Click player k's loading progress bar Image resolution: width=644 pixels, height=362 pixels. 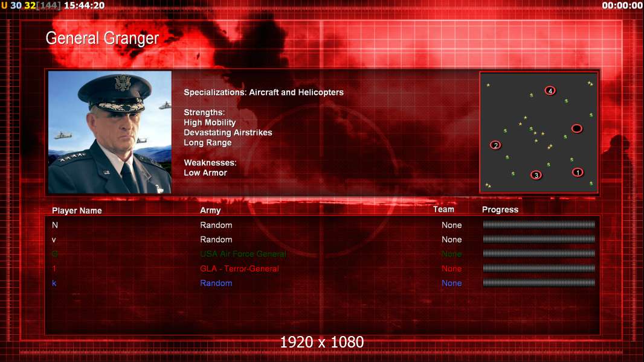(539, 282)
